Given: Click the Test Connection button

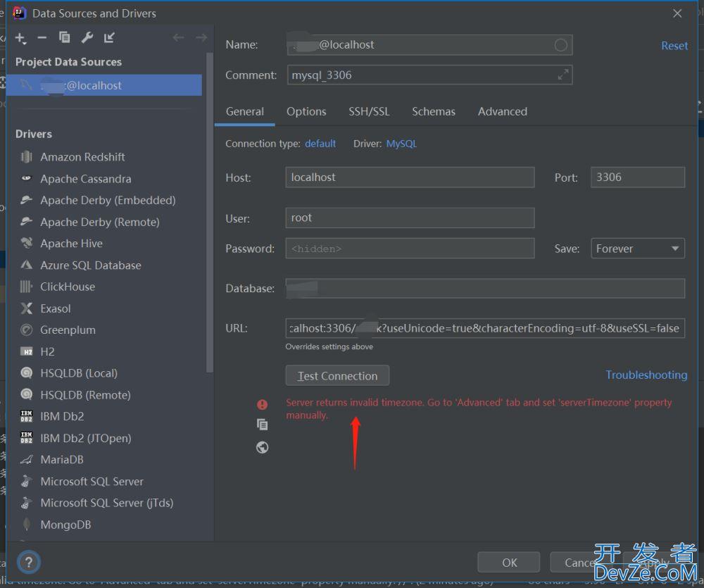Looking at the screenshot, I should (x=338, y=375).
